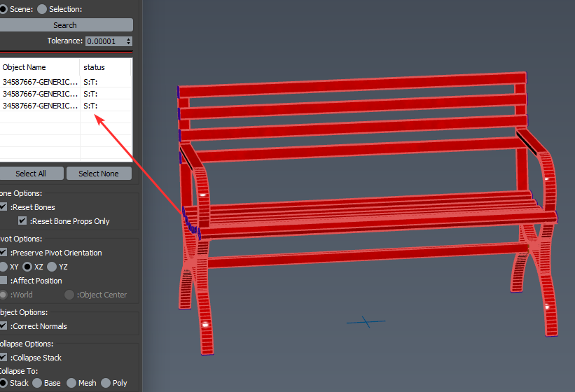575x392 pixels.
Task: Select Collapse To Base option
Action: click(37, 383)
